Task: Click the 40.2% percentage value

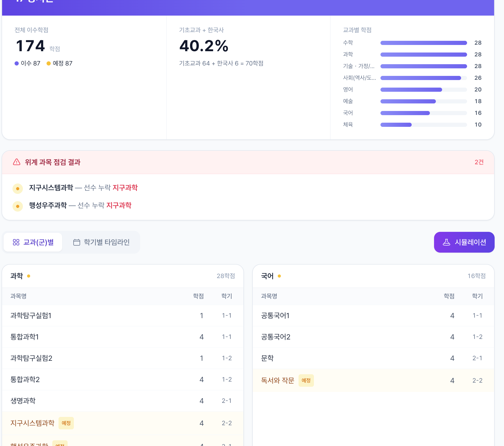Action: (x=204, y=46)
